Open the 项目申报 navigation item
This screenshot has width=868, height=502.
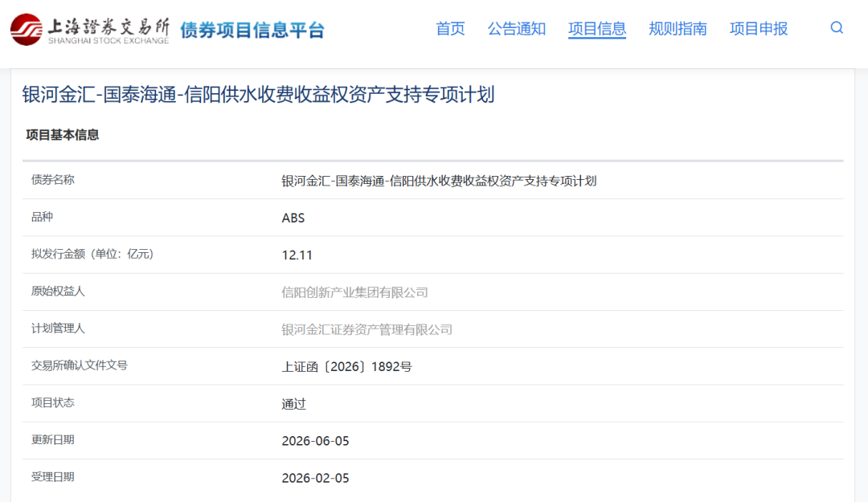(759, 29)
